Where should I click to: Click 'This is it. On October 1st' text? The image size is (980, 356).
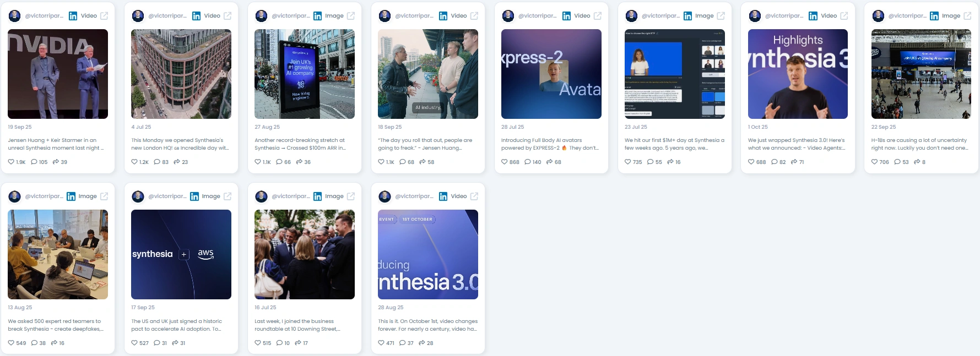(427, 325)
